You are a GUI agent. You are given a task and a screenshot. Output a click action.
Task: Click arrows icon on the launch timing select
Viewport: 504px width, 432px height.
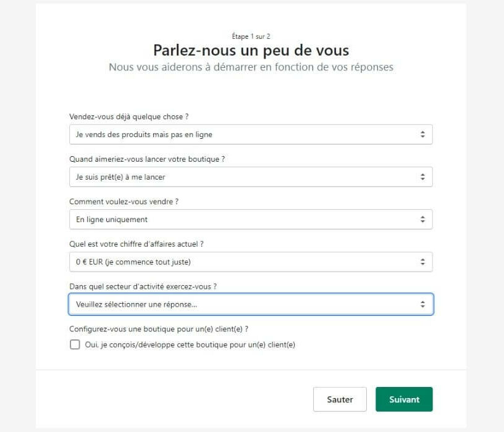pos(422,177)
